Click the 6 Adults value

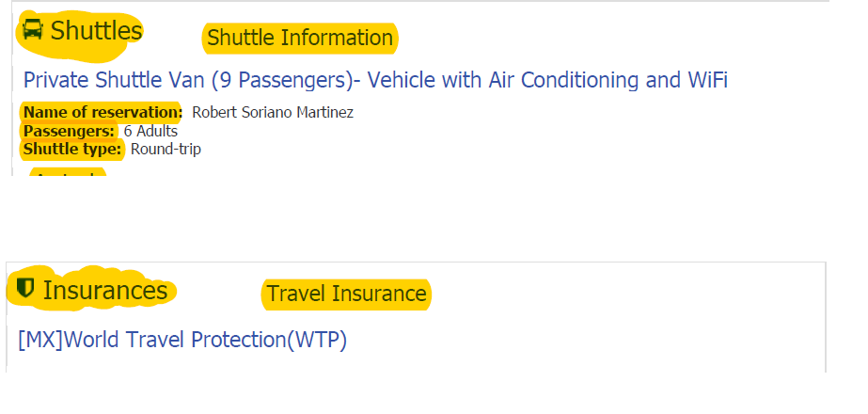coord(150,131)
